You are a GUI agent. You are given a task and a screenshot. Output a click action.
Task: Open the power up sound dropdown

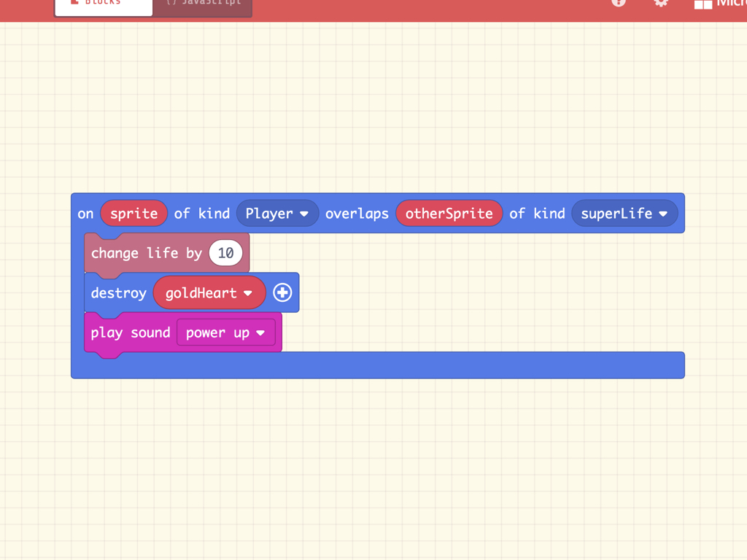coord(226,332)
